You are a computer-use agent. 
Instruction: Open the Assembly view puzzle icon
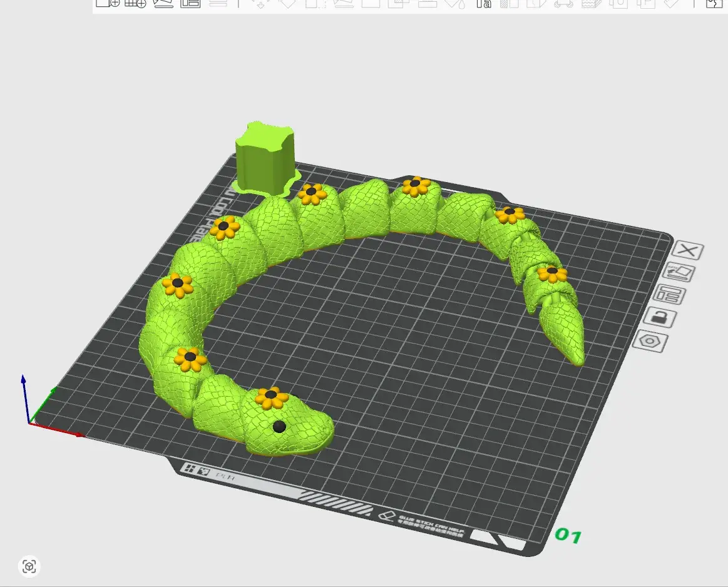[714, 4]
